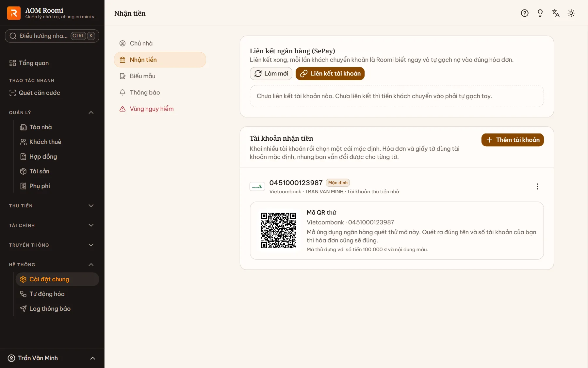Toggle the sun theme icon
The width and height of the screenshot is (588, 368).
pos(571,13)
